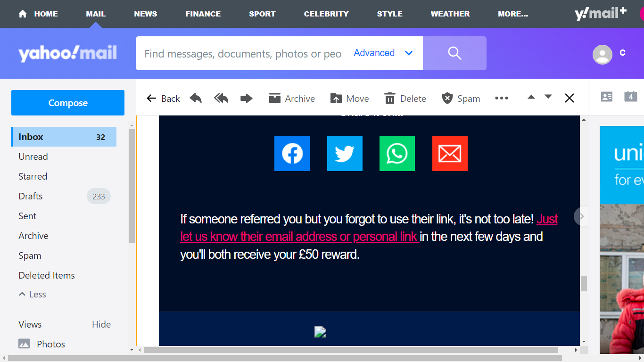
Task: Open the Contacts card icon
Action: pos(607,97)
